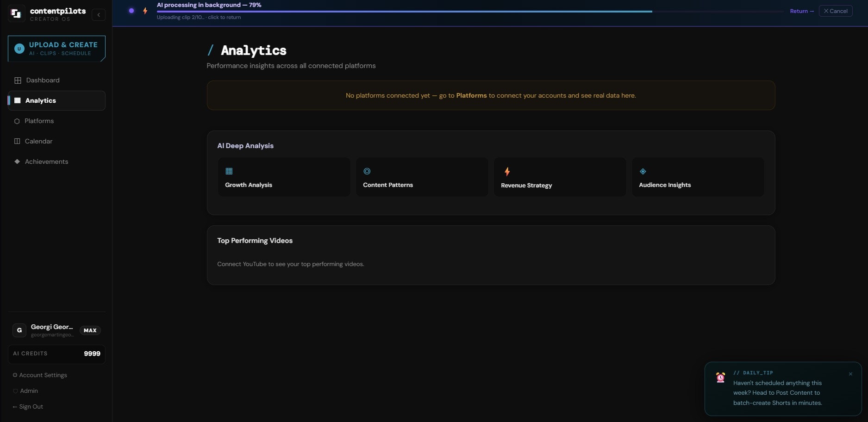Click 'Connect YouTube to see' message
Viewport: 868px width, 422px height.
291,264
